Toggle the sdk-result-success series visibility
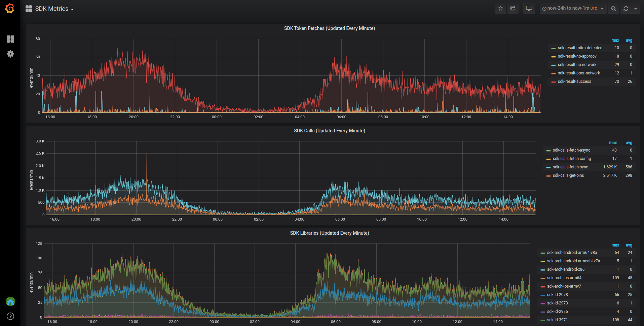 point(574,81)
